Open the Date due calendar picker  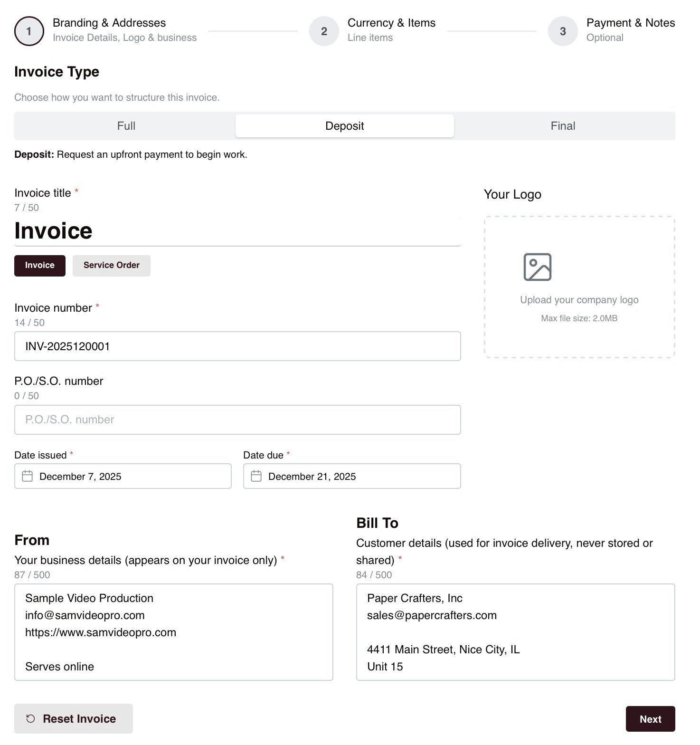[x=256, y=476]
